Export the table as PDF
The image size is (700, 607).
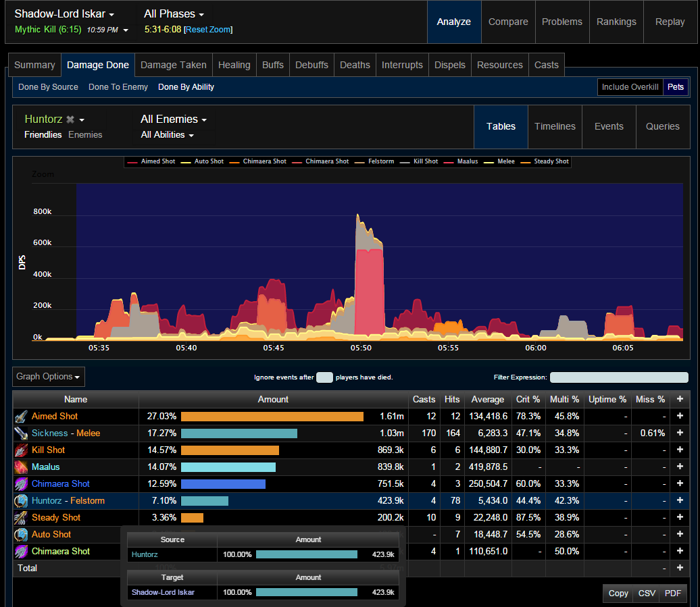(673, 593)
